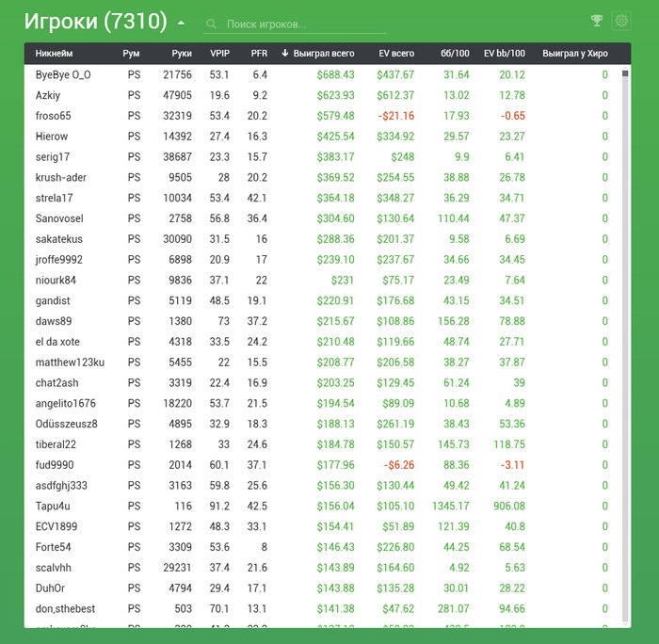Sort table by the PFR column
The height and width of the screenshot is (644, 659).
click(259, 54)
